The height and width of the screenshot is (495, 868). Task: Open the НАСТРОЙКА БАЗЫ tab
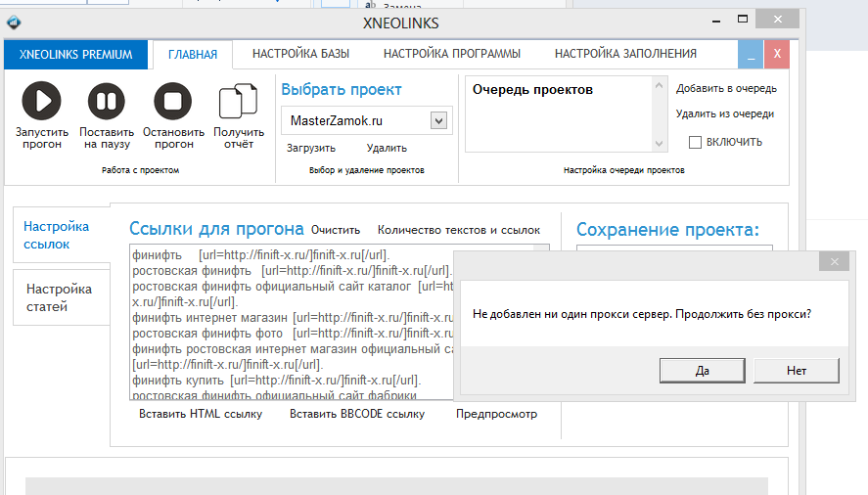(300, 54)
